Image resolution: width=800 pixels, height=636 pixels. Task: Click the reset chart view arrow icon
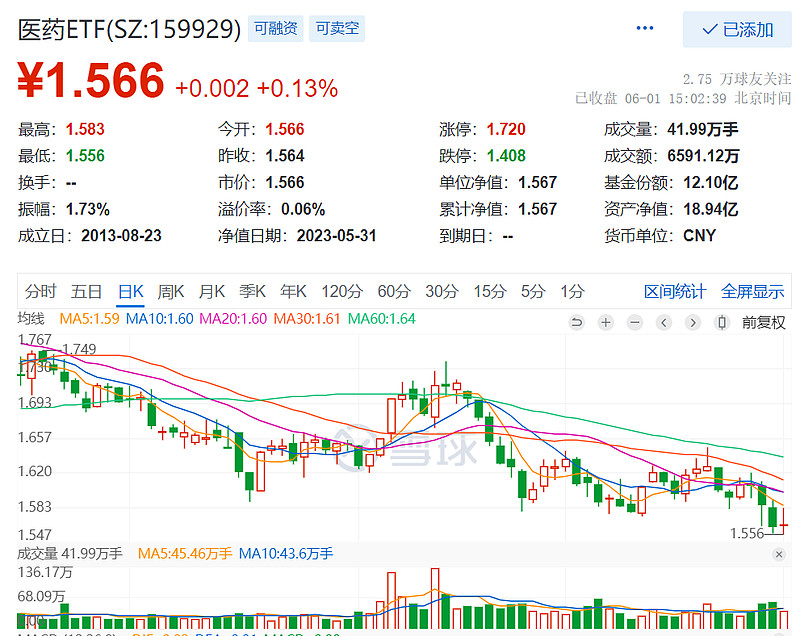(x=576, y=323)
